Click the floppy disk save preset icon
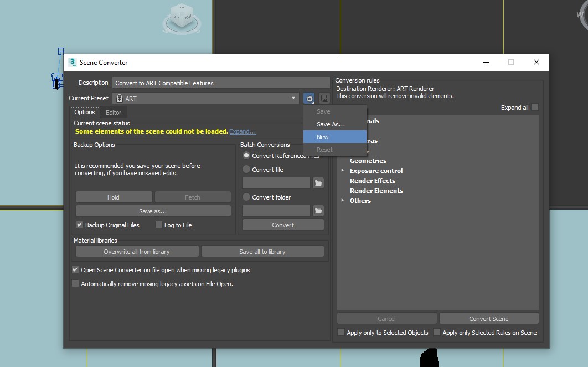Viewport: 588px width, 367px height. [x=324, y=99]
